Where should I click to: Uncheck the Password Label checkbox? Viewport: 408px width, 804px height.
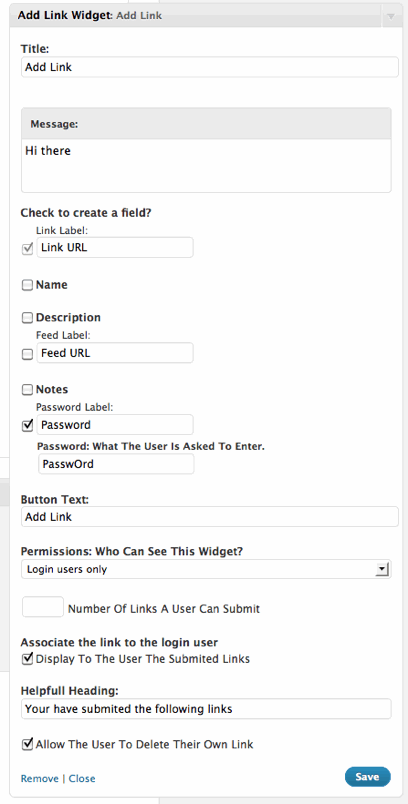[x=27, y=425]
